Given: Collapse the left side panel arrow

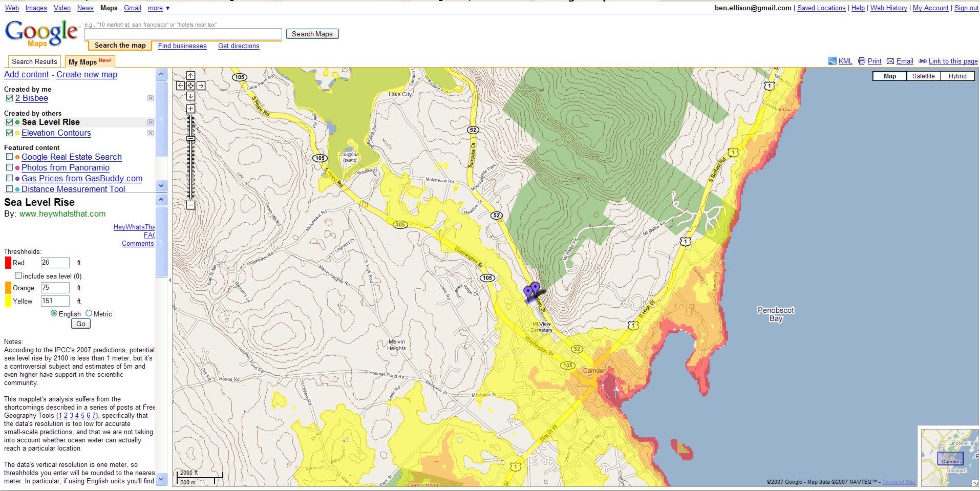Looking at the screenshot, I should (x=169, y=280).
